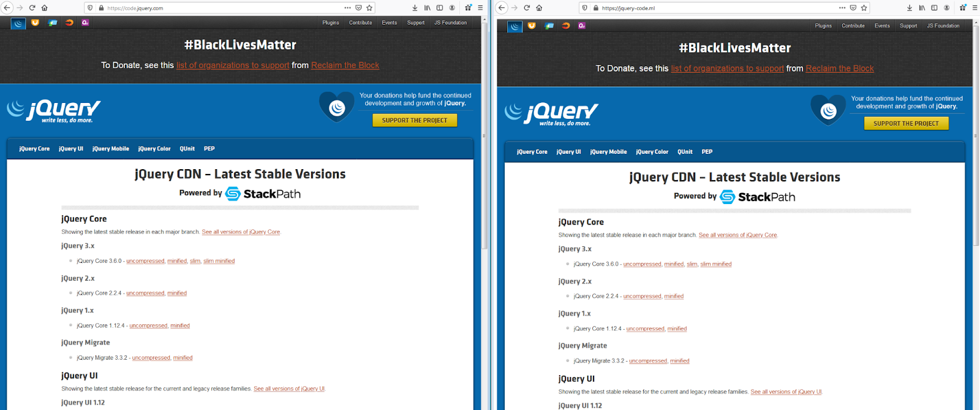
Task: Reload the page in jquery-code.ml window
Action: coord(527,8)
